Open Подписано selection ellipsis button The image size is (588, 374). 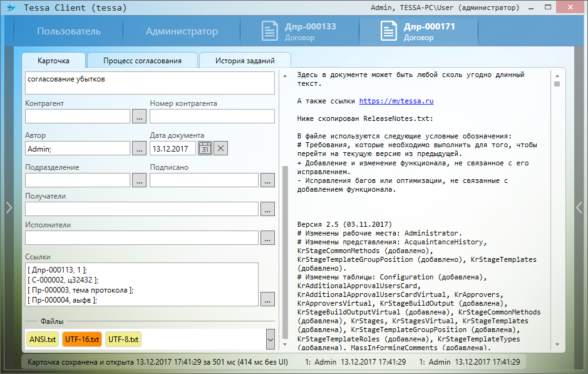point(267,180)
